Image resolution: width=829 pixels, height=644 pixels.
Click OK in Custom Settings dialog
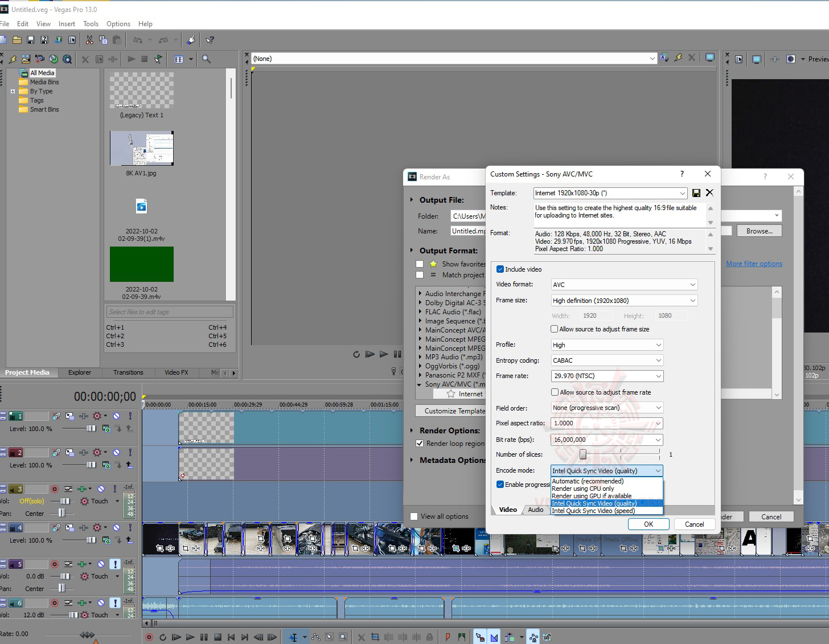click(x=649, y=524)
